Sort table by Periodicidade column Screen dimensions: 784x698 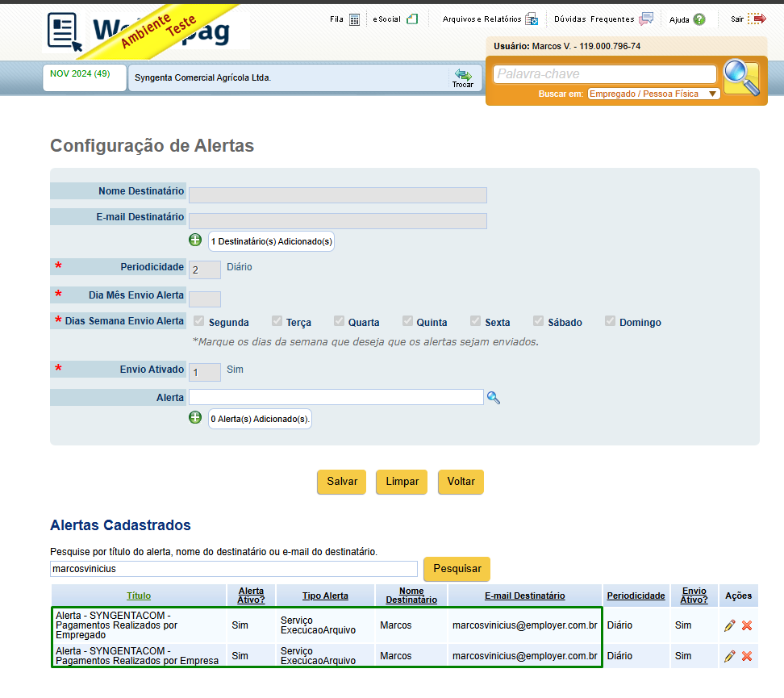636,596
